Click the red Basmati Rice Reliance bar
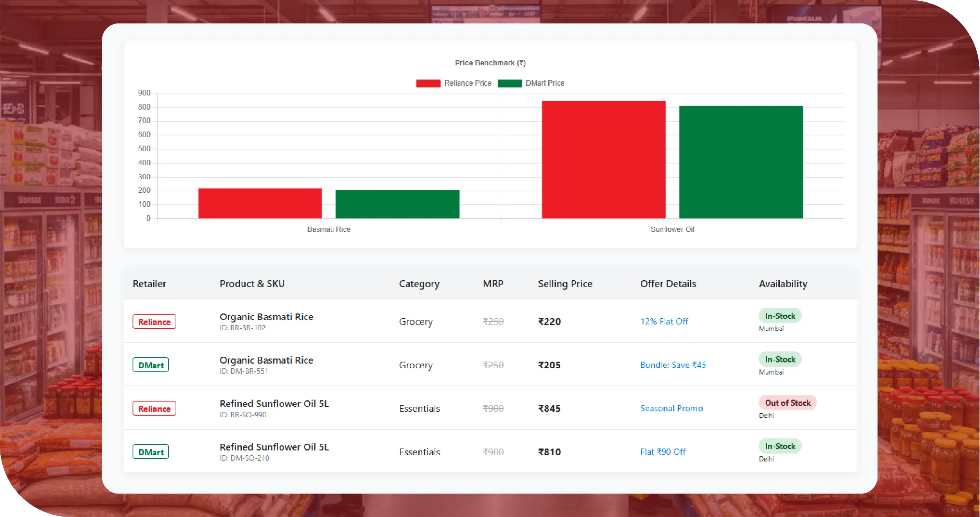This screenshot has width=980, height=517. [x=260, y=204]
